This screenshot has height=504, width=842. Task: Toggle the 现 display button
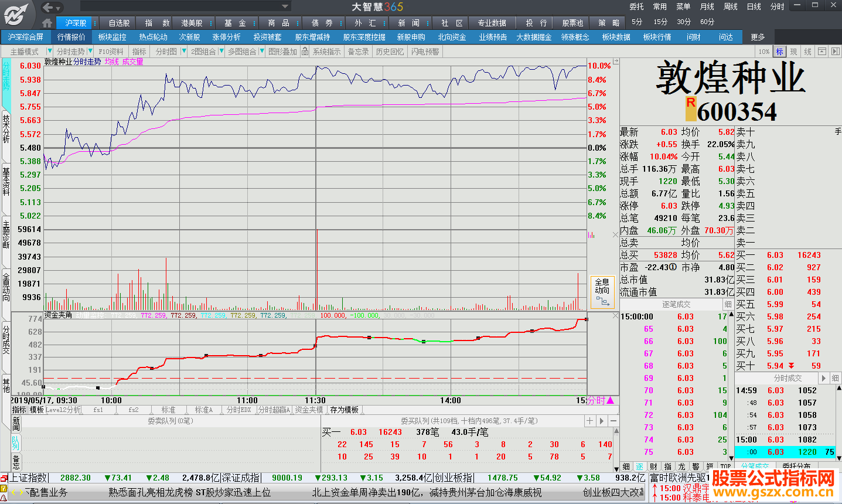793,52
